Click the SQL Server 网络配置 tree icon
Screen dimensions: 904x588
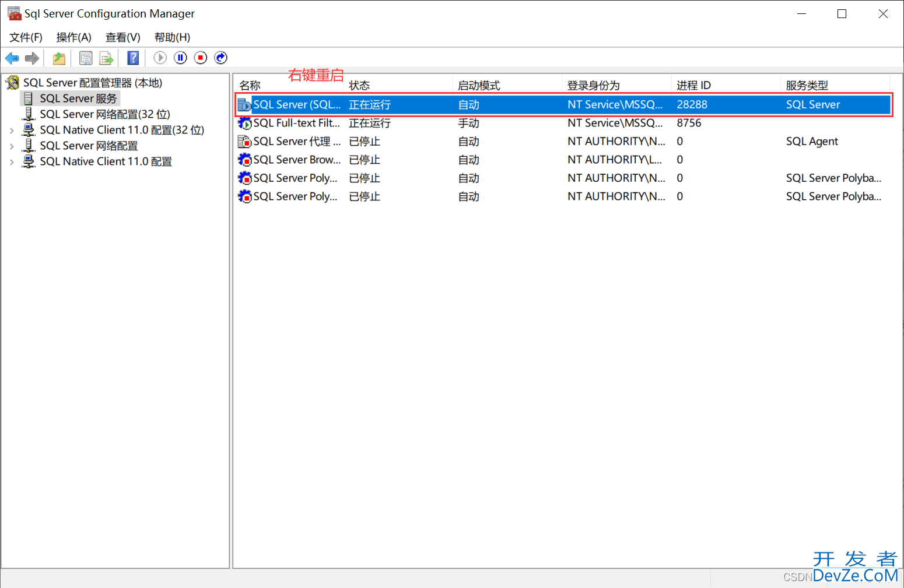(x=29, y=146)
